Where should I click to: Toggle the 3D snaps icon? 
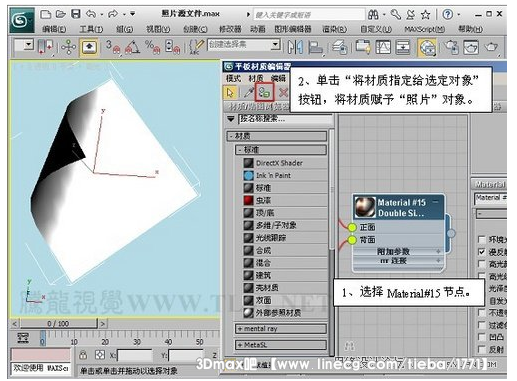(x=112, y=47)
